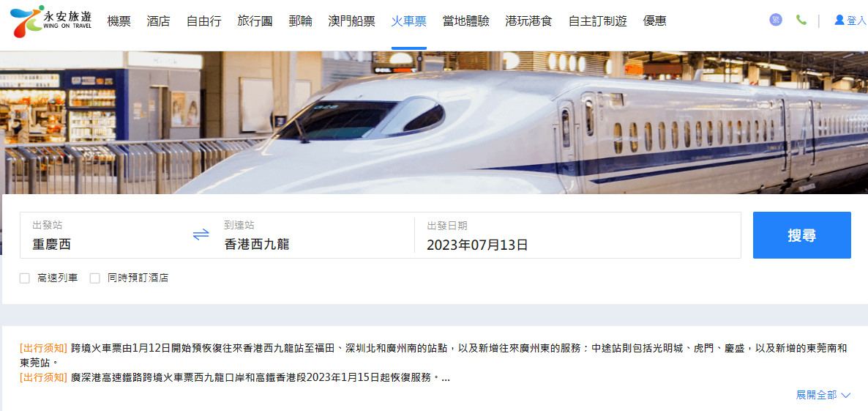Enable the 高速列車 checkbox

click(x=24, y=278)
